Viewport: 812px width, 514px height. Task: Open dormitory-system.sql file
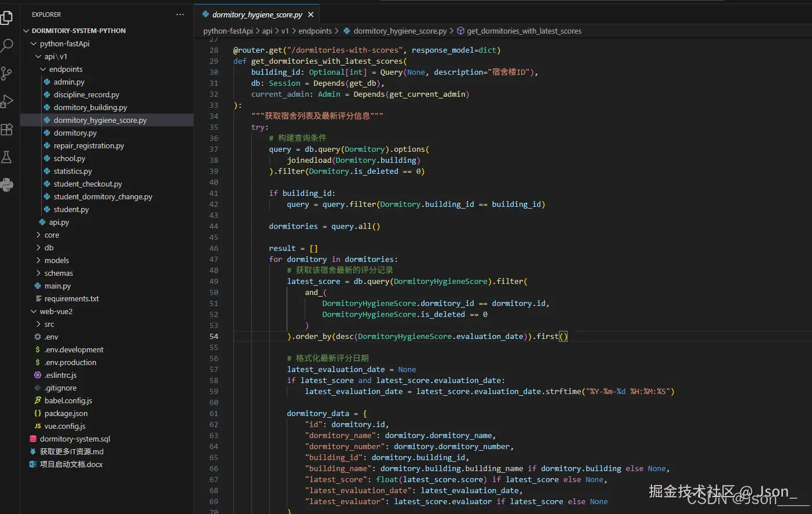tap(75, 439)
